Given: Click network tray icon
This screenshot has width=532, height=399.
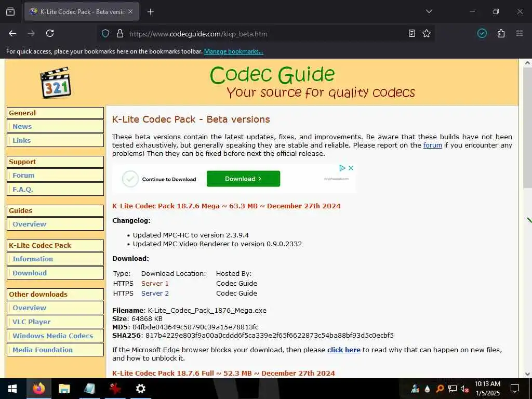Looking at the screenshot, I should pos(452,389).
